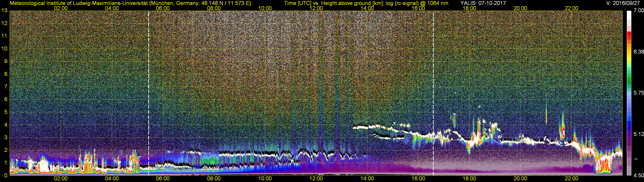
Task: Click the 2 km height axis label
Action: point(6,150)
